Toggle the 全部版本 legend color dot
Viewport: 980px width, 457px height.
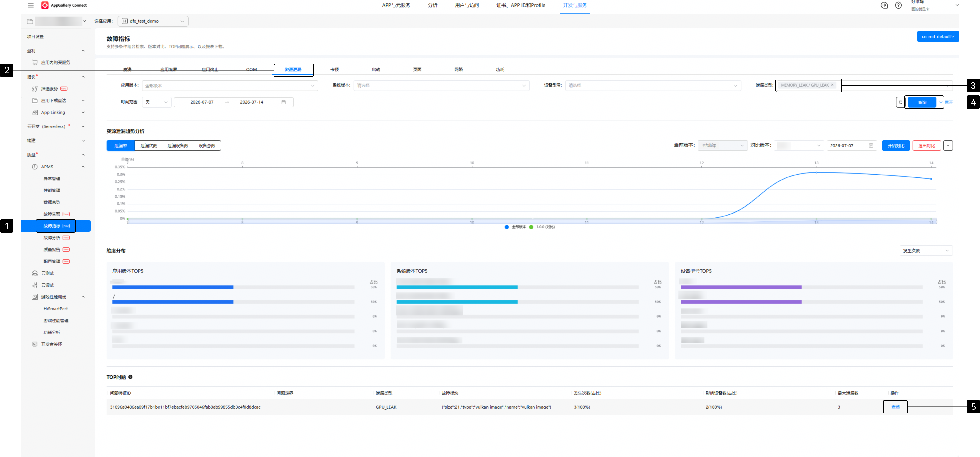pos(506,227)
